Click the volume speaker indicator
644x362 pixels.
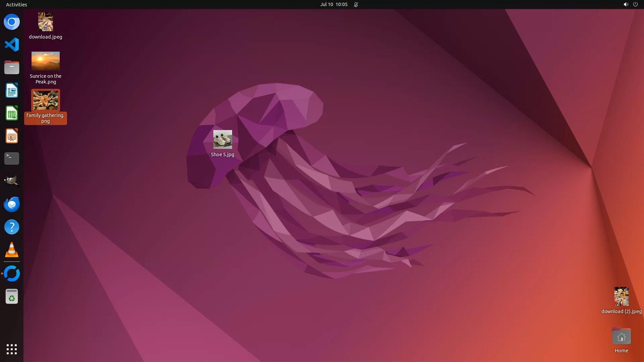(626, 4)
